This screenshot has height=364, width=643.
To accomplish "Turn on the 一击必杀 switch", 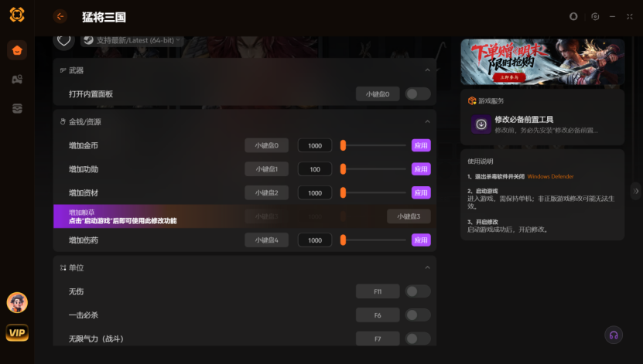I will (418, 315).
